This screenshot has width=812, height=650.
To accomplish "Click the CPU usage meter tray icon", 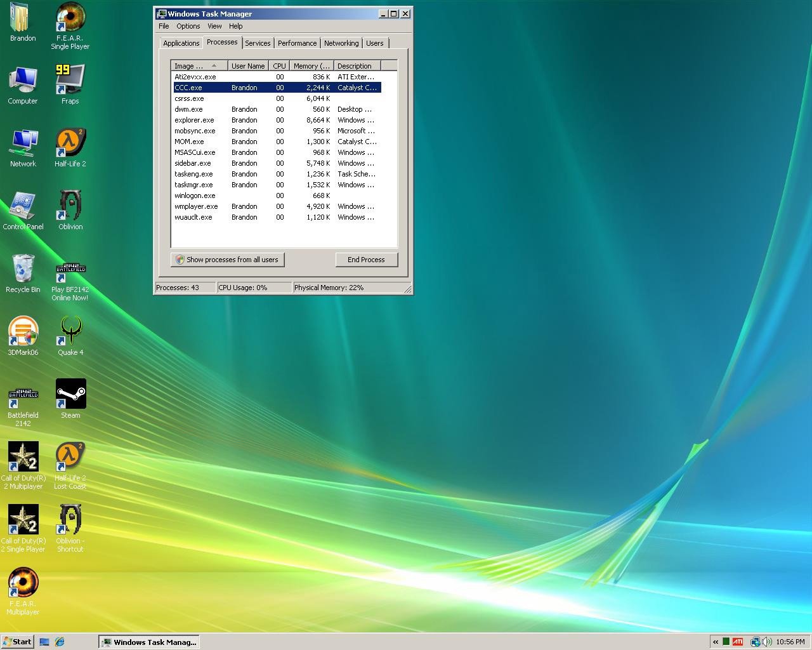I will point(726,642).
